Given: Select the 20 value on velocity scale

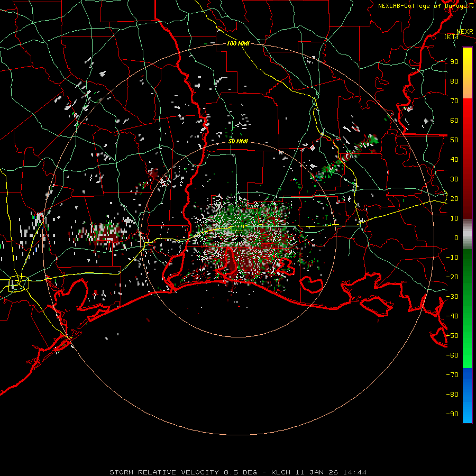Looking at the screenshot, I should point(454,199).
